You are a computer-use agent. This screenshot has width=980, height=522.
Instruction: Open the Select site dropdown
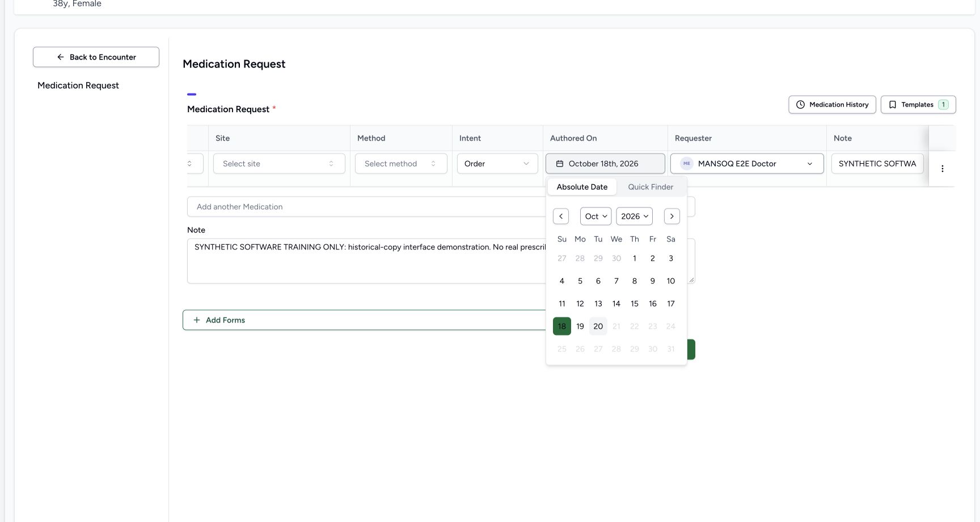click(x=279, y=164)
